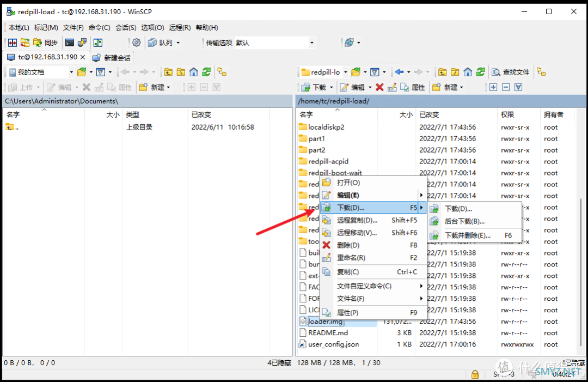
Task: Select README.md file
Action: point(328,333)
